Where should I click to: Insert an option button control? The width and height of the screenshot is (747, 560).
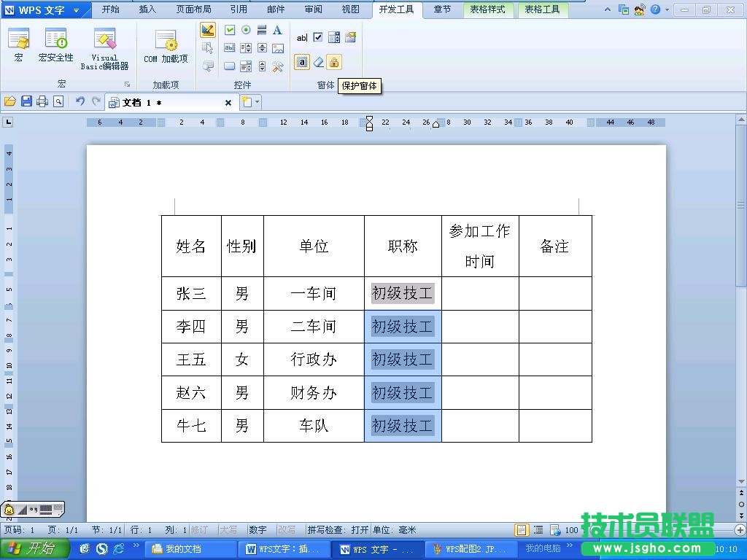click(246, 31)
